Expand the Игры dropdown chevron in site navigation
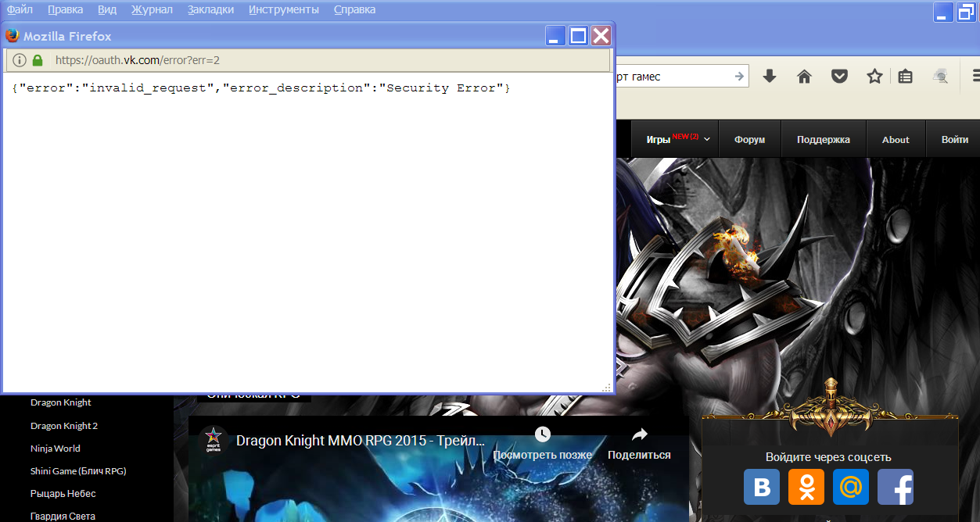The image size is (980, 522). tap(707, 139)
